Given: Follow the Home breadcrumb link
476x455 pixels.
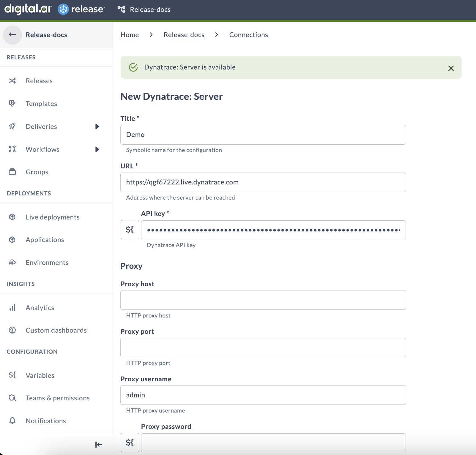Looking at the screenshot, I should (130, 35).
